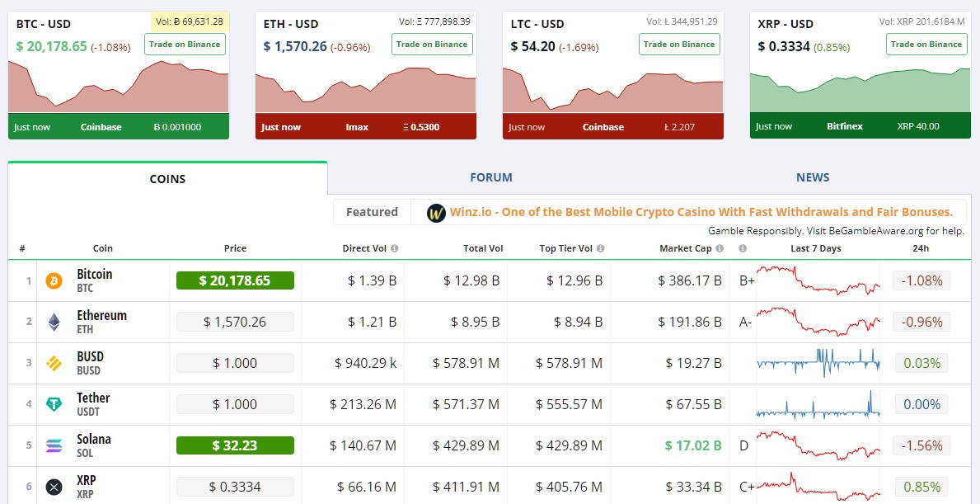Image resolution: width=980 pixels, height=504 pixels.
Task: Open the FORUM tab
Action: [491, 177]
